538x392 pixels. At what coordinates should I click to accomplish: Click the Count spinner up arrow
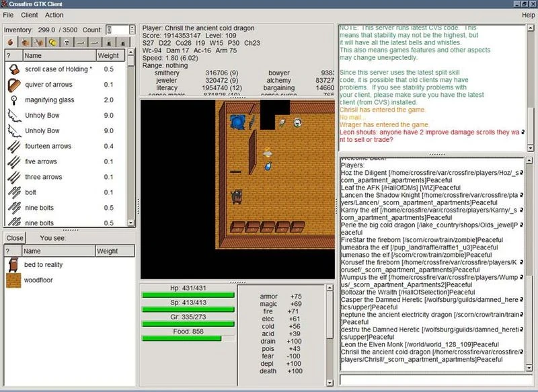(131, 27)
